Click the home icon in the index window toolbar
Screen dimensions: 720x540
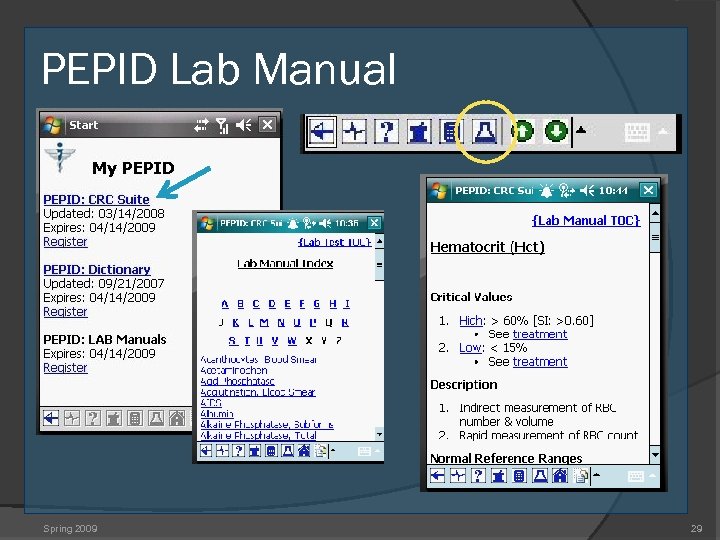click(x=304, y=451)
